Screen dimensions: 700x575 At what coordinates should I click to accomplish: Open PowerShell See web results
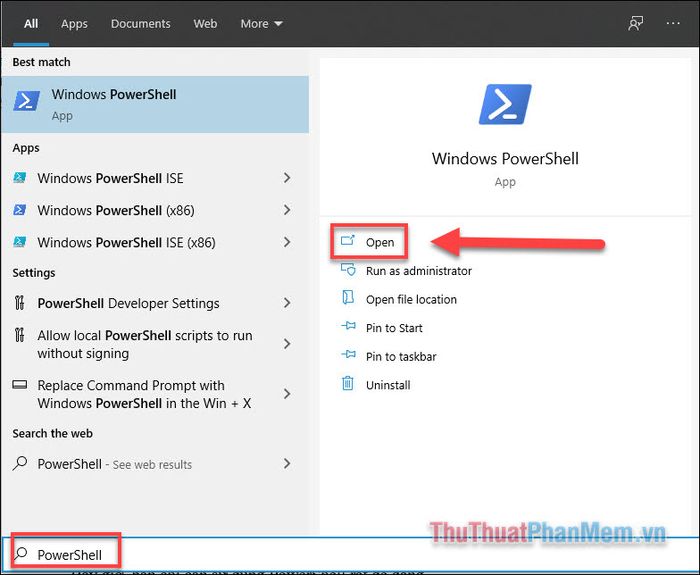[x=155, y=464]
